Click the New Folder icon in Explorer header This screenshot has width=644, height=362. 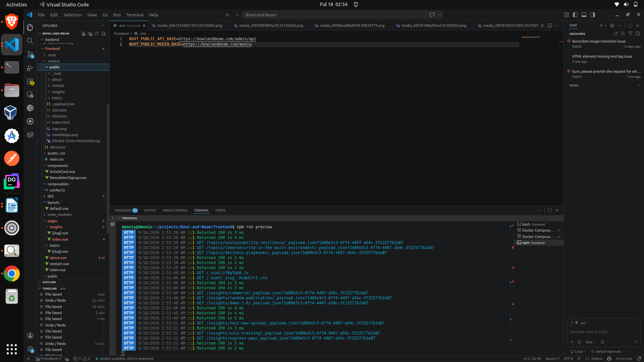(x=90, y=34)
